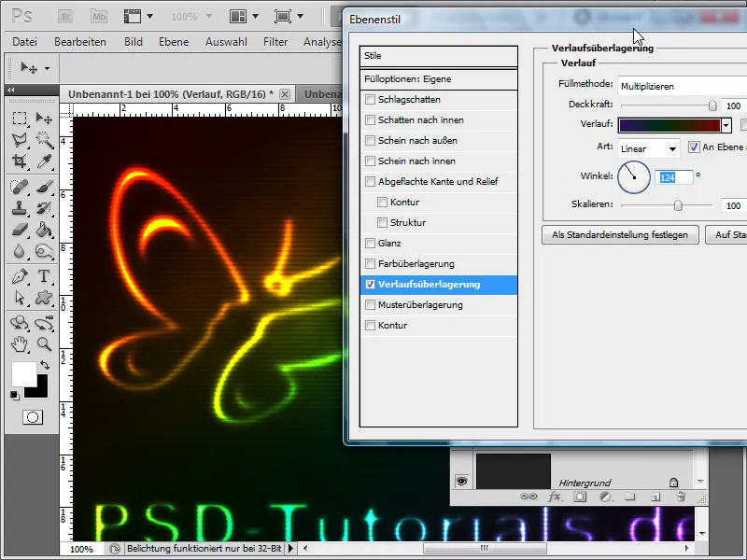This screenshot has width=747, height=560.
Task: Select the 3D Camera Orbit tool
Action: (x=44, y=323)
